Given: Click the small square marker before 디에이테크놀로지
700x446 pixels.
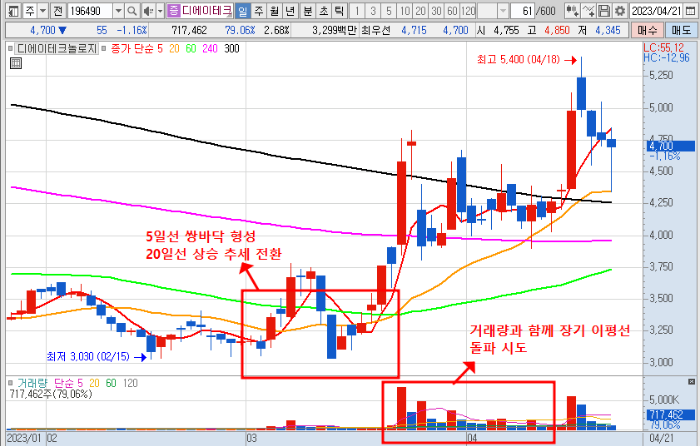Looking at the screenshot, I should (x=10, y=48).
